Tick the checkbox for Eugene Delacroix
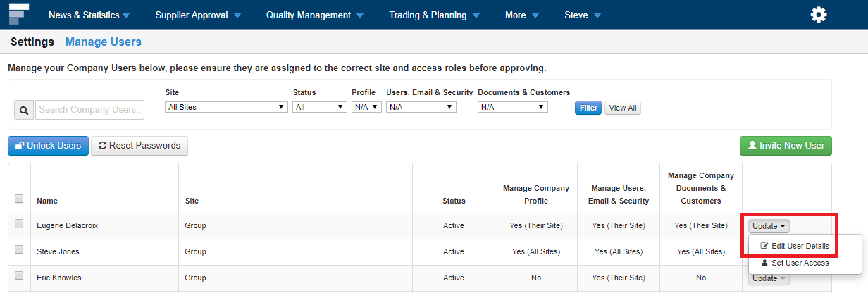 (19, 224)
